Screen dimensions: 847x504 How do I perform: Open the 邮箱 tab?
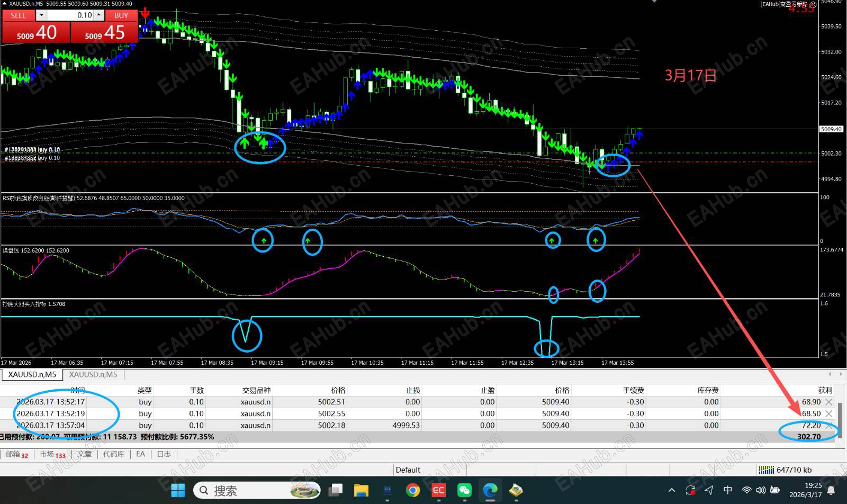[16, 454]
